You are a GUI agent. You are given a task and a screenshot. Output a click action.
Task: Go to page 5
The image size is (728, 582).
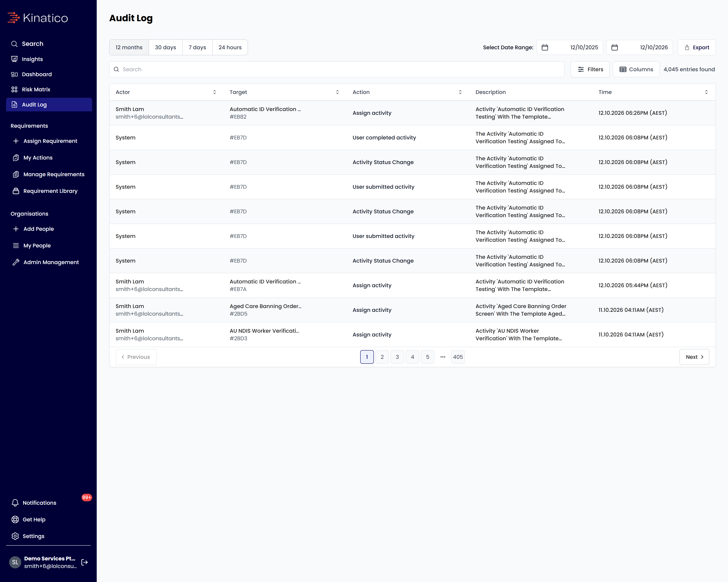[x=428, y=357]
